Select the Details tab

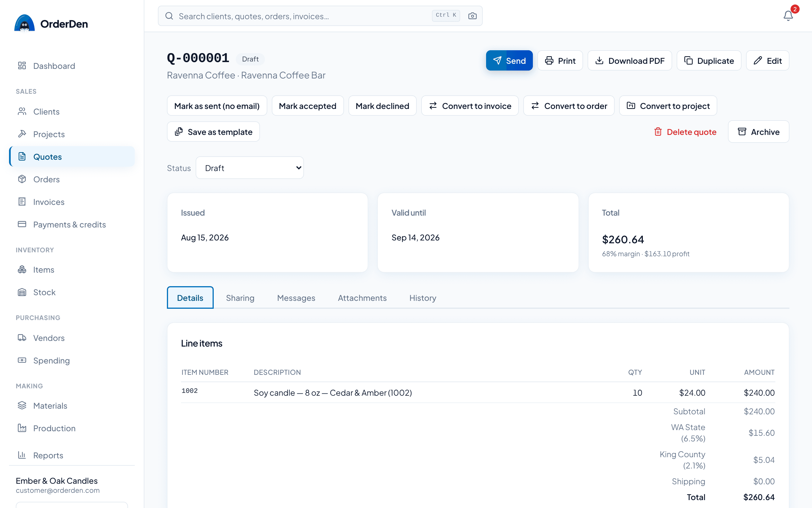point(190,298)
